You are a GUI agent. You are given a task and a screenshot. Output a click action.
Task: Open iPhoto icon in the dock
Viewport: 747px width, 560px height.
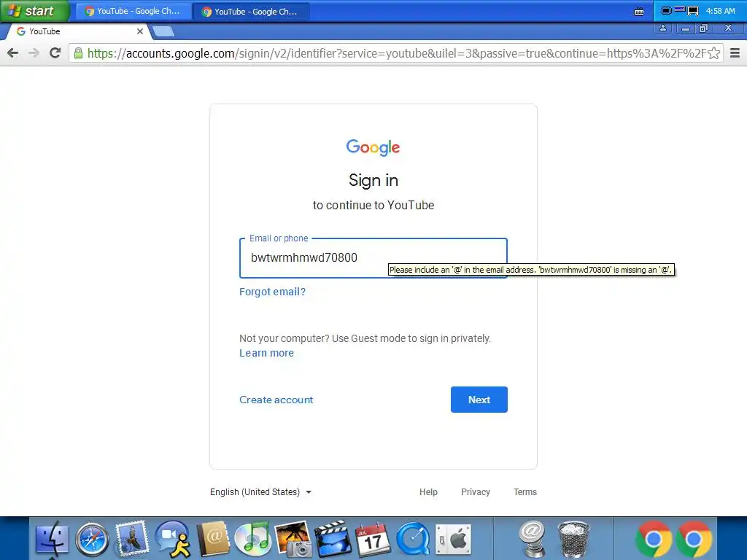click(x=293, y=539)
